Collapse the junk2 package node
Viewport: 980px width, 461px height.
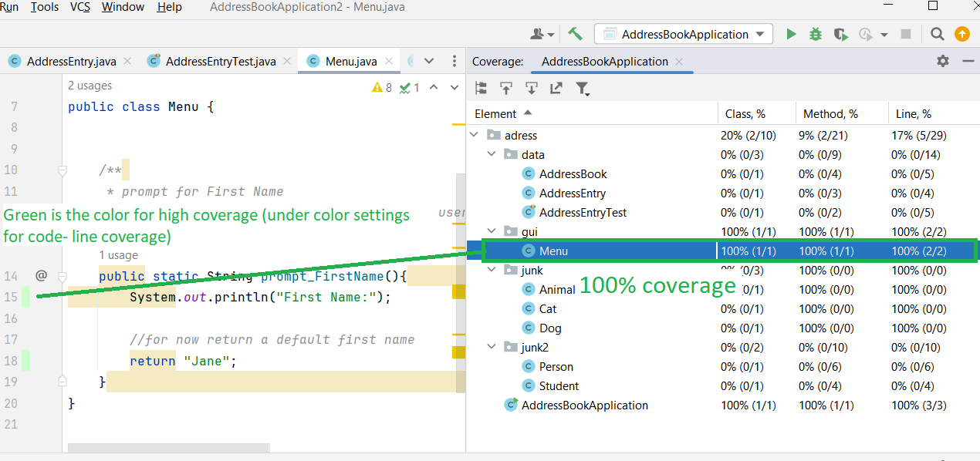[492, 347]
